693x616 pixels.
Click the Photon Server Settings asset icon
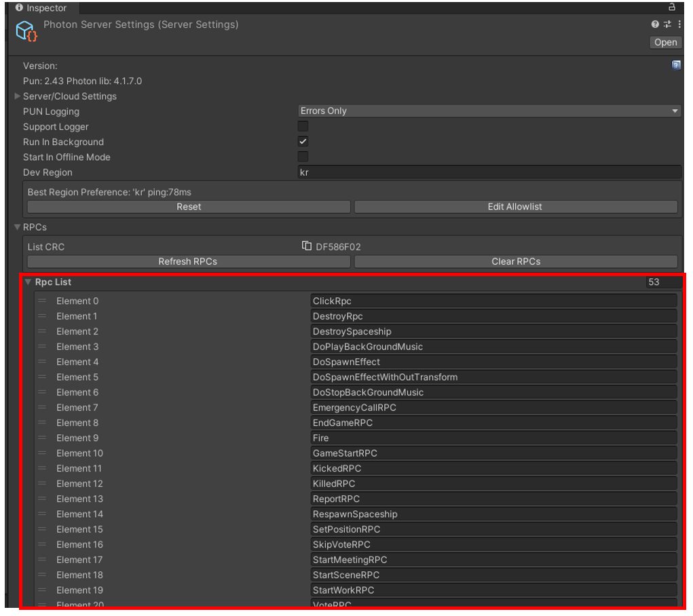click(26, 31)
